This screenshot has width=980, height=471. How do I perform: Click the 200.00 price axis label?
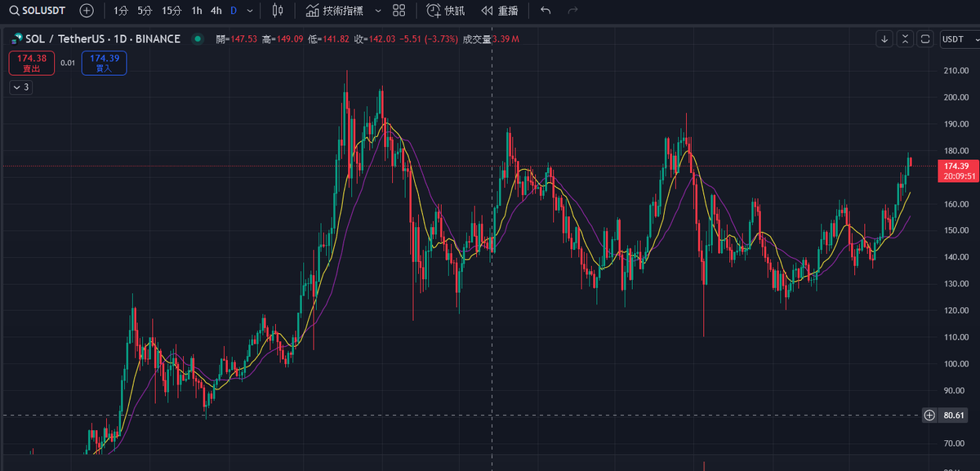[x=955, y=97]
